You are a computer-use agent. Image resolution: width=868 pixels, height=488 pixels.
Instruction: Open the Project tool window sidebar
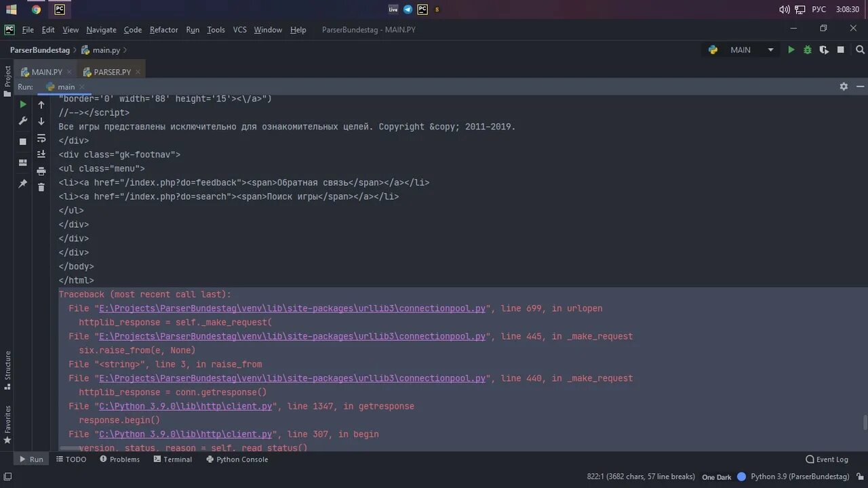click(7, 82)
